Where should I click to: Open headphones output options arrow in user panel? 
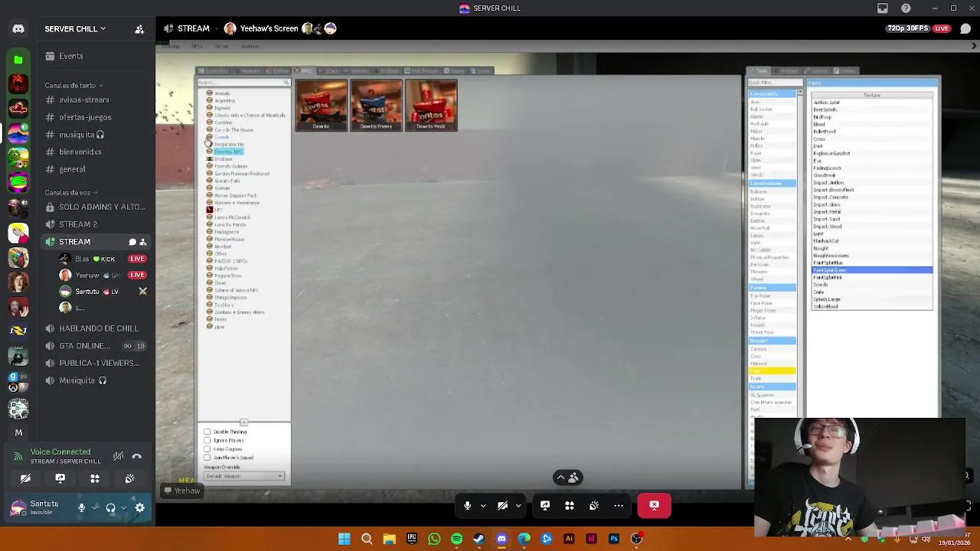(x=123, y=507)
